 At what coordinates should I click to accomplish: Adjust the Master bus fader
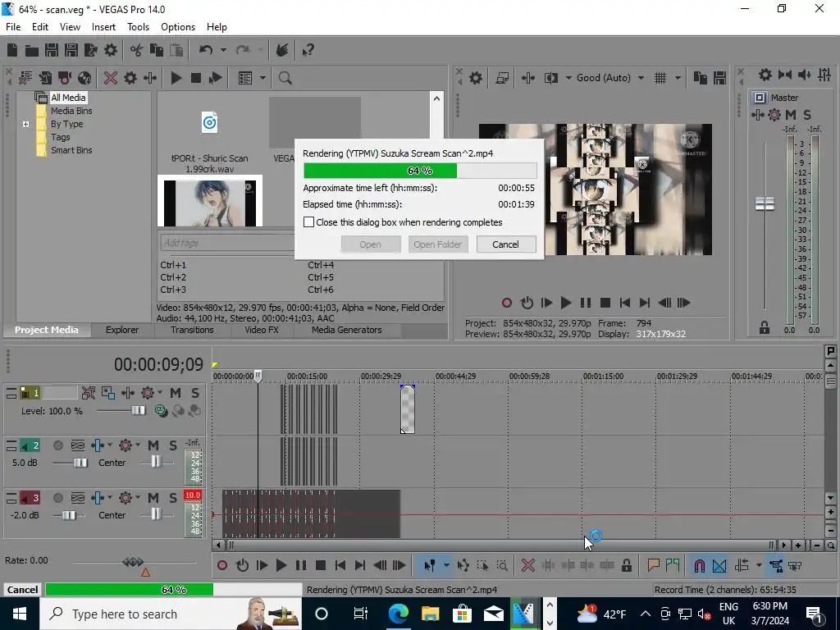[x=765, y=203]
